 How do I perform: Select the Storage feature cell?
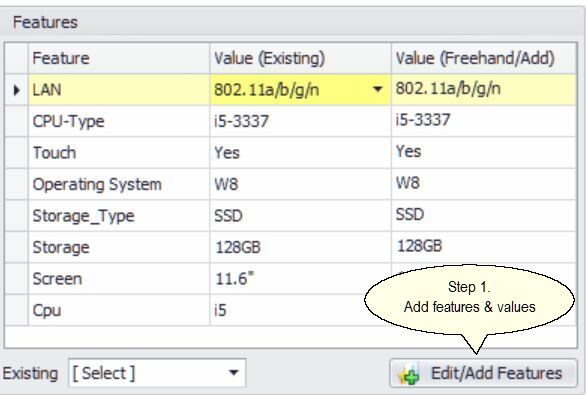(119, 247)
